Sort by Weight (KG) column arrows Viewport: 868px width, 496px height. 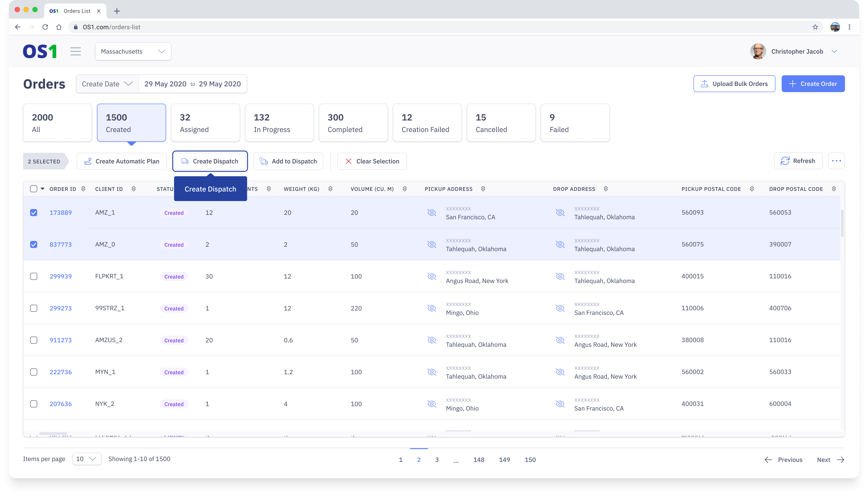click(330, 189)
